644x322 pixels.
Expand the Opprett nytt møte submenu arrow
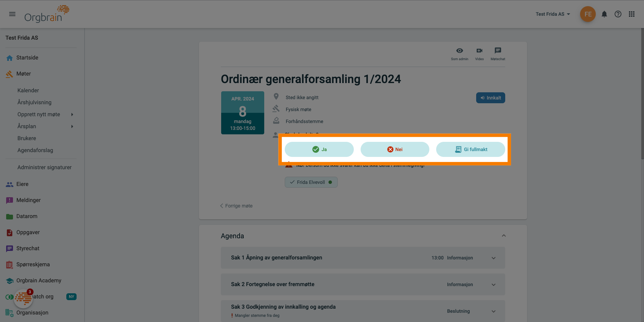pyautogui.click(x=72, y=115)
